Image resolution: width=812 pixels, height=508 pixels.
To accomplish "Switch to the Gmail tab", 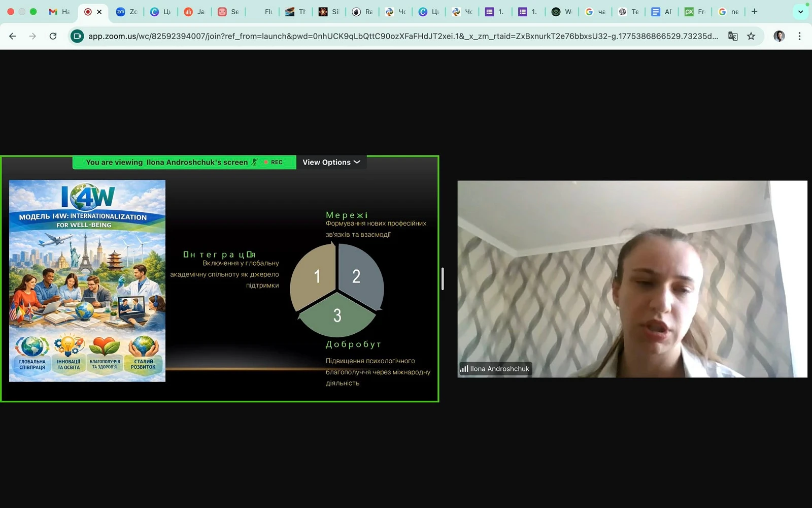I will [x=59, y=12].
